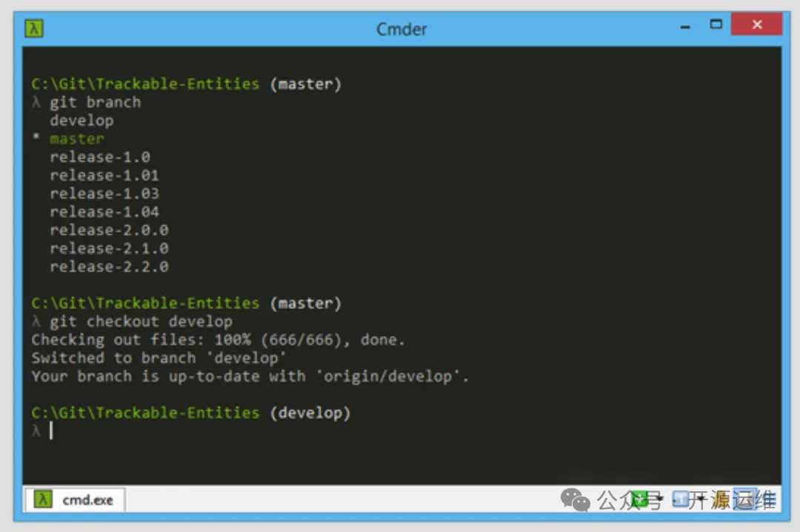Click the Cmder lambda icon in title bar
This screenshot has width=800, height=532.
pyautogui.click(x=34, y=29)
